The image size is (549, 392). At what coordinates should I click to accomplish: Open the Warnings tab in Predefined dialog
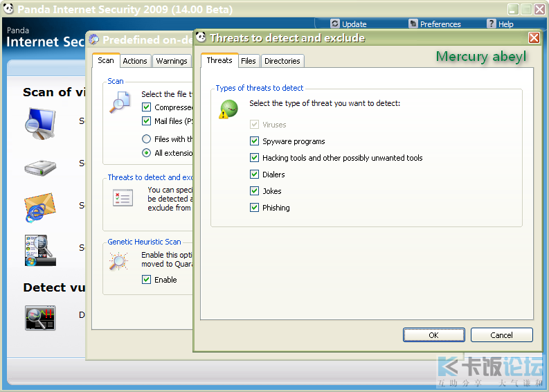pyautogui.click(x=172, y=61)
